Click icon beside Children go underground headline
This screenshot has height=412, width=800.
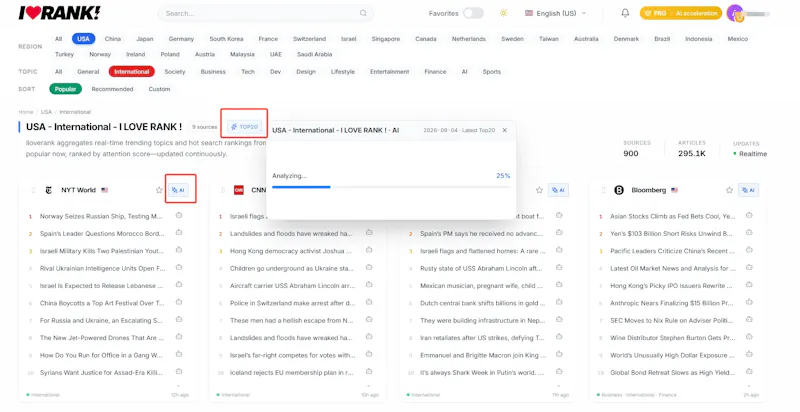coord(369,268)
